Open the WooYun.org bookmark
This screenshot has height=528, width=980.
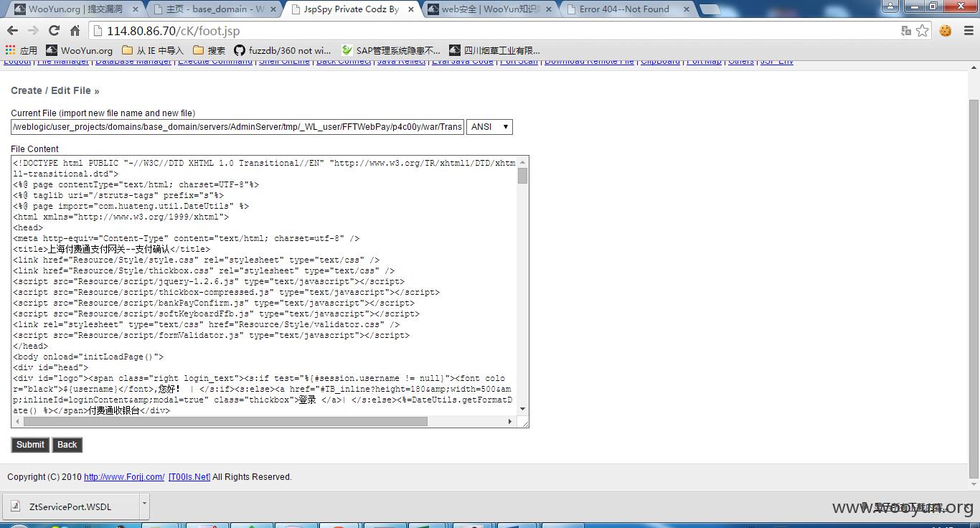[79, 50]
